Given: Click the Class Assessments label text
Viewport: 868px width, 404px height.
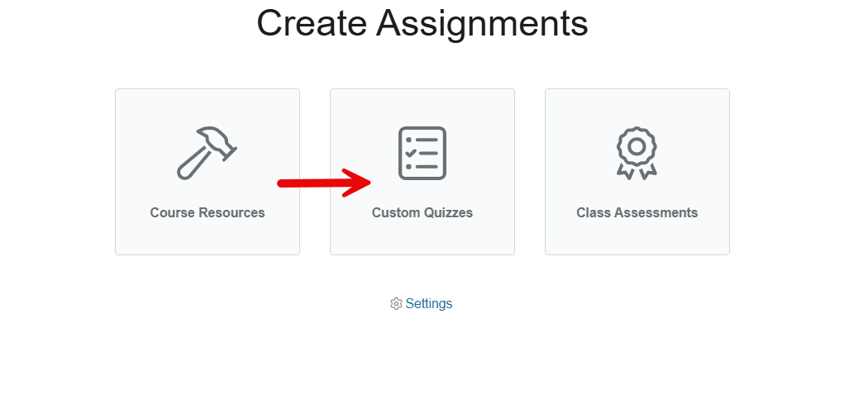Looking at the screenshot, I should click(x=637, y=212).
